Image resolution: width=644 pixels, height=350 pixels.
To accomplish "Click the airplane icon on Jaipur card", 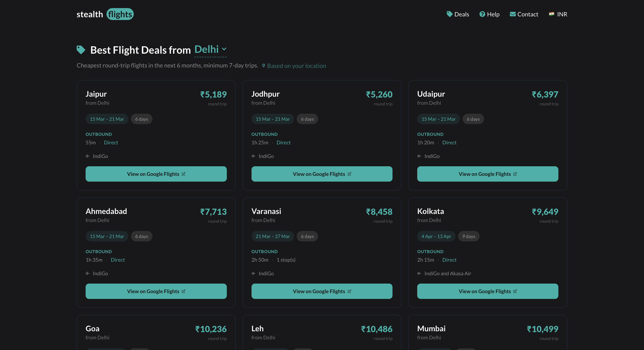I will (x=88, y=156).
